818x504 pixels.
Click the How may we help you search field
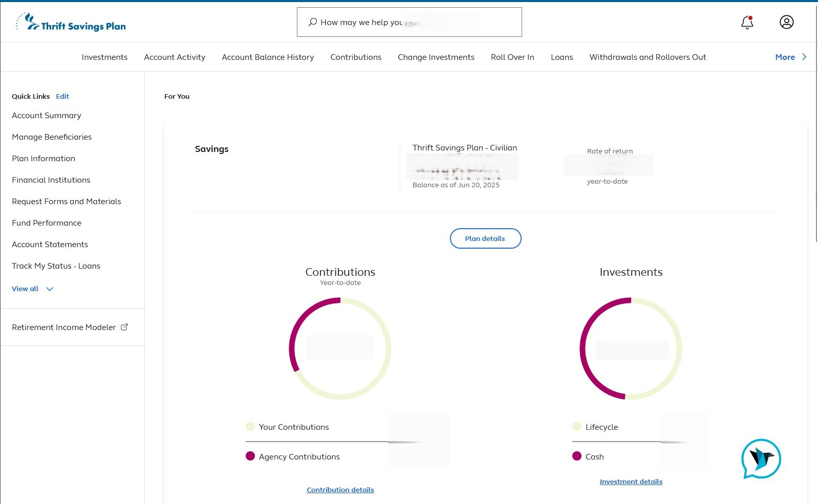[x=410, y=22]
